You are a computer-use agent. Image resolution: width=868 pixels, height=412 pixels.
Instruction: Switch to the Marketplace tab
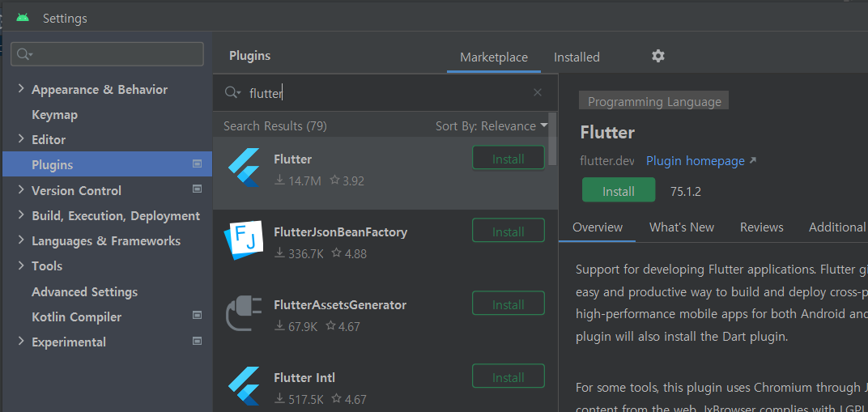pyautogui.click(x=494, y=57)
